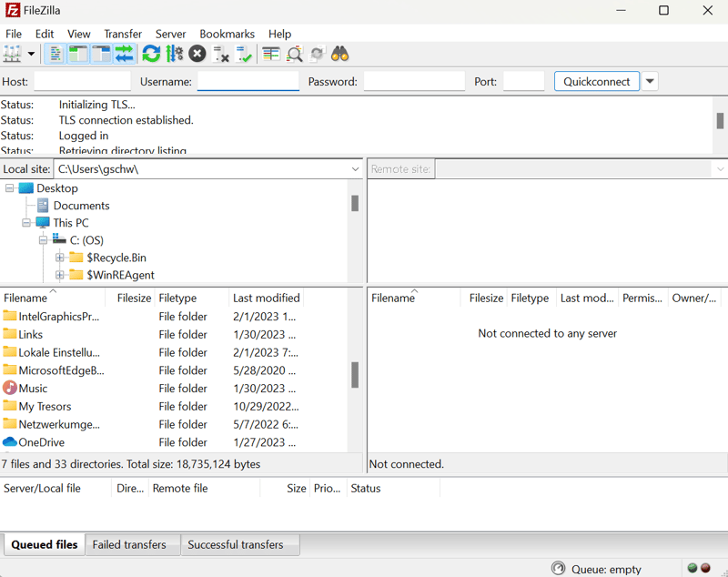Open the Edit menu
This screenshot has height=577, width=728.
45,34
